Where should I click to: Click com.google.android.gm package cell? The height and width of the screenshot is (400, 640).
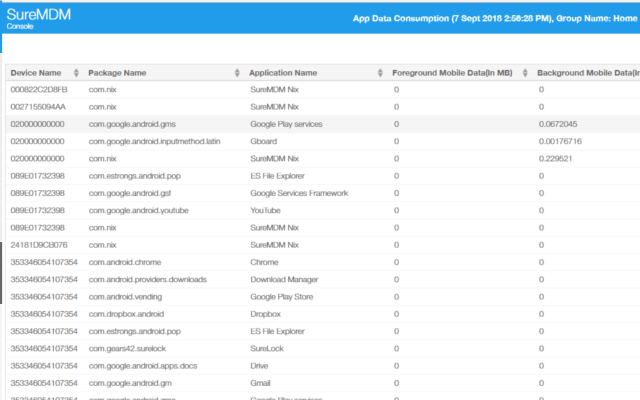pos(130,383)
